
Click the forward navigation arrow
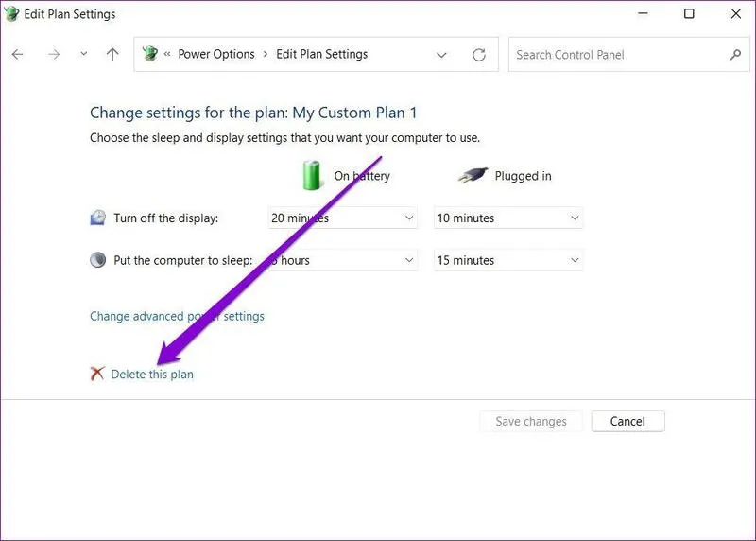[54, 55]
